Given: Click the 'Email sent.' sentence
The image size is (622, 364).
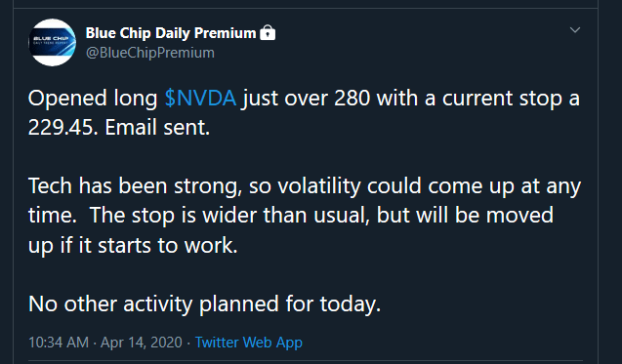Looking at the screenshot, I should [157, 127].
